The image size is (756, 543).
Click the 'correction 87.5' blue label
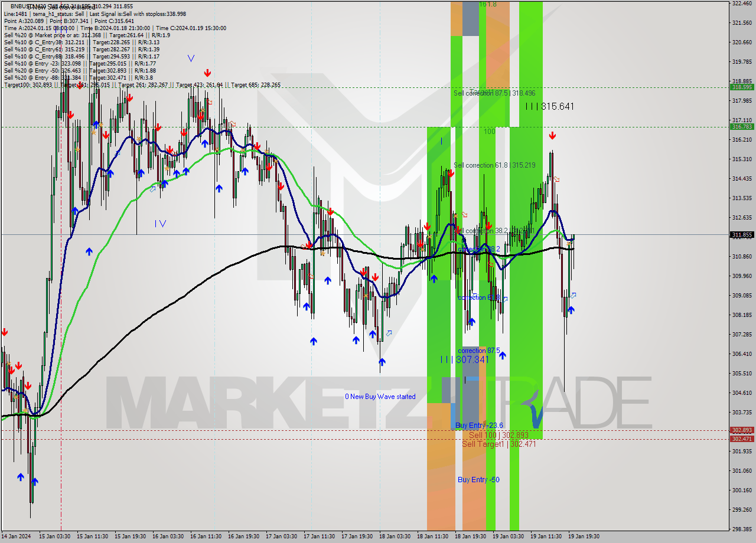pyautogui.click(x=479, y=351)
